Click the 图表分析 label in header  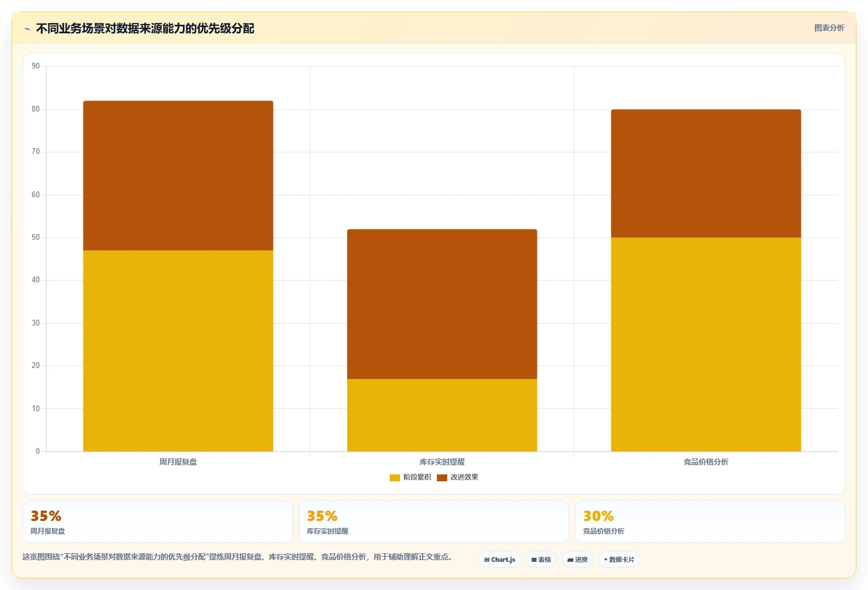coord(829,28)
